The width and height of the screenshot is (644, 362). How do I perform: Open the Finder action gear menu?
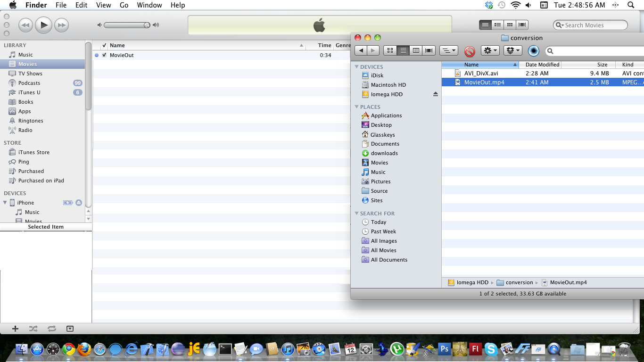click(490, 50)
